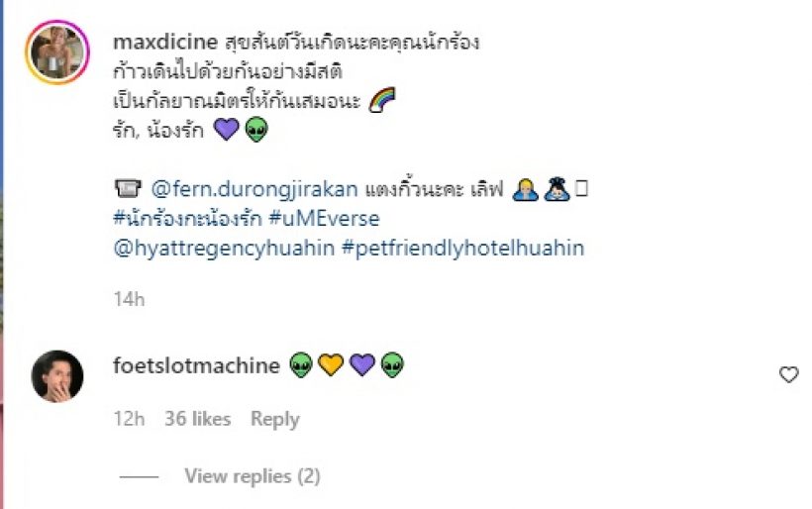The image size is (812, 509).
Task: Click the foetslotmachine username
Action: (196, 365)
